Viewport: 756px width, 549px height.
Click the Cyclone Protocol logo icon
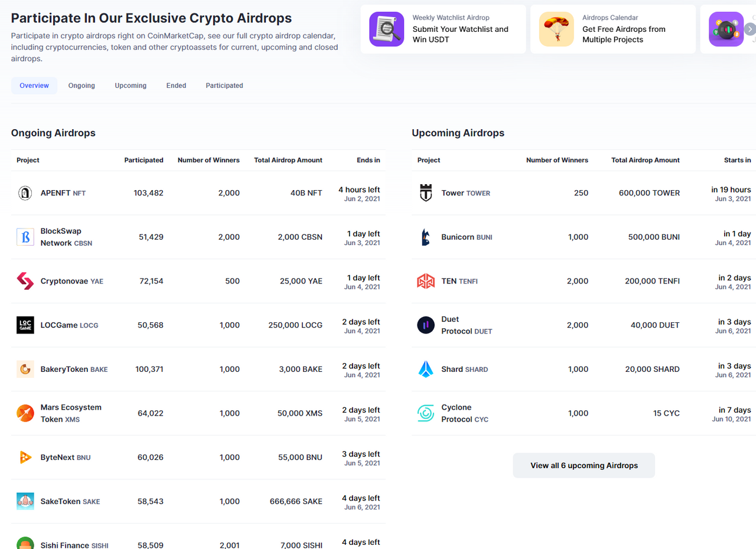click(x=426, y=413)
